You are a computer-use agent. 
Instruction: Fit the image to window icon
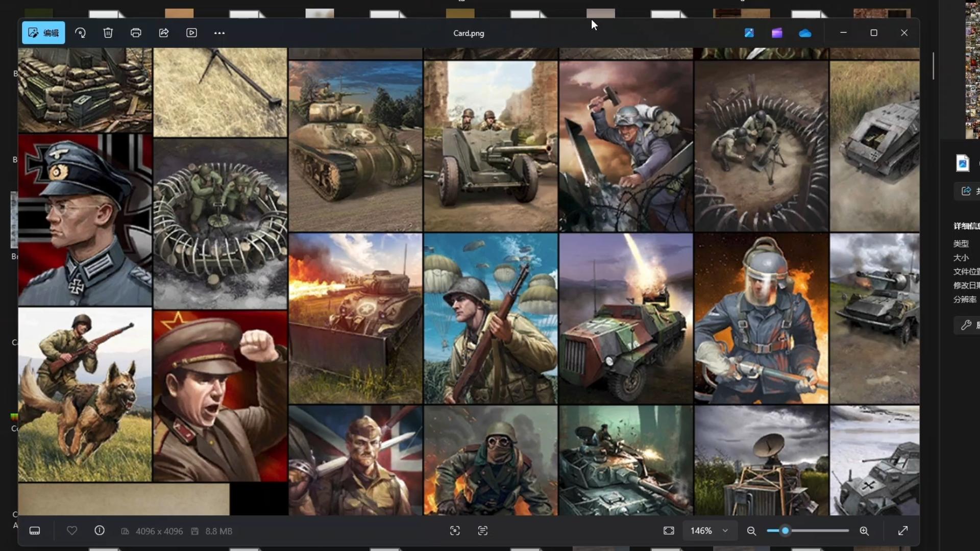669,531
